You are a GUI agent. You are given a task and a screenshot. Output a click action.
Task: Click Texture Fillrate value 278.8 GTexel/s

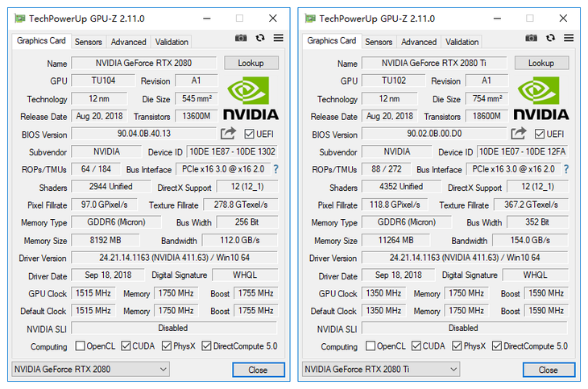pos(241,205)
